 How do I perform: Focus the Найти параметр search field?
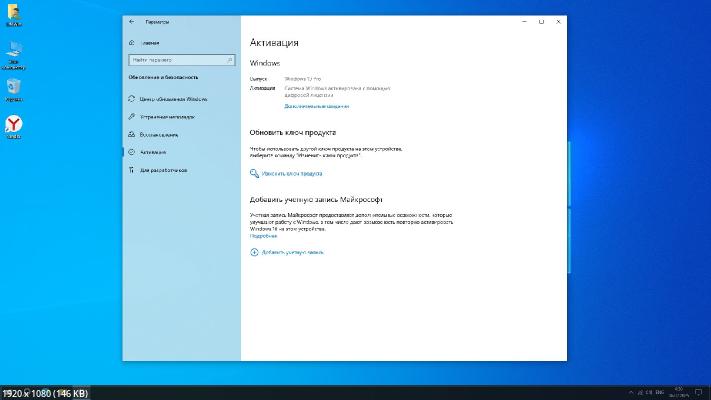(x=181, y=60)
